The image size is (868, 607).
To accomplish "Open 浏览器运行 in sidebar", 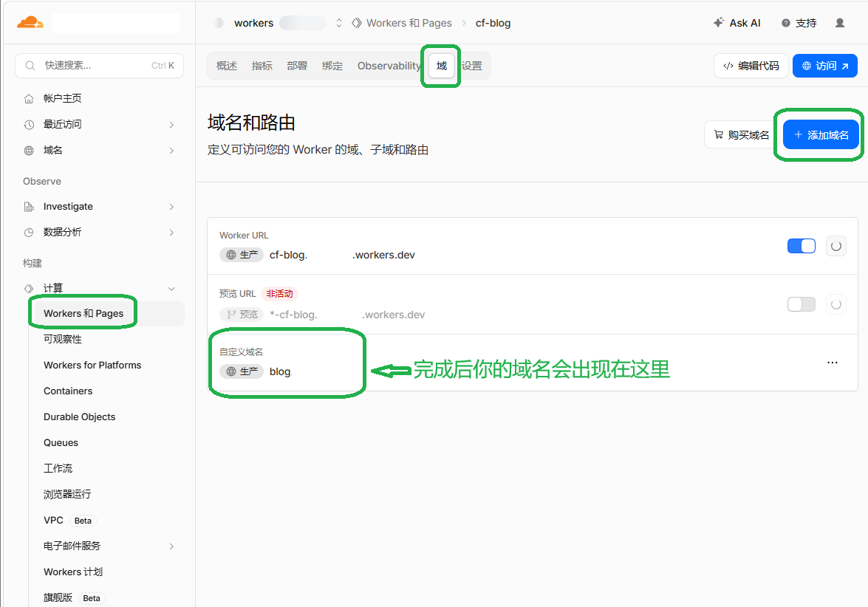I will pyautogui.click(x=67, y=494).
